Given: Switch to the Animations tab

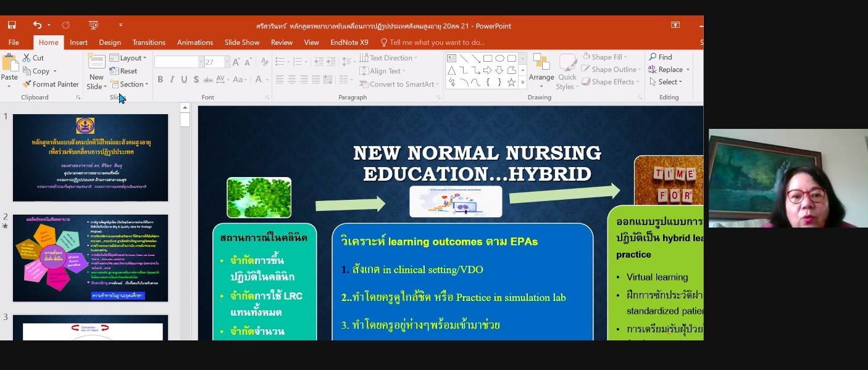Looking at the screenshot, I should 195,43.
